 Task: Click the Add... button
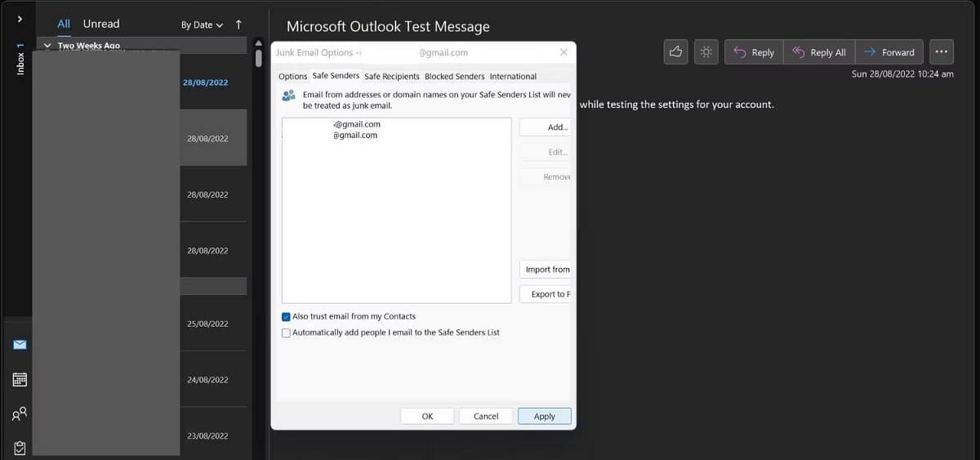(546, 127)
